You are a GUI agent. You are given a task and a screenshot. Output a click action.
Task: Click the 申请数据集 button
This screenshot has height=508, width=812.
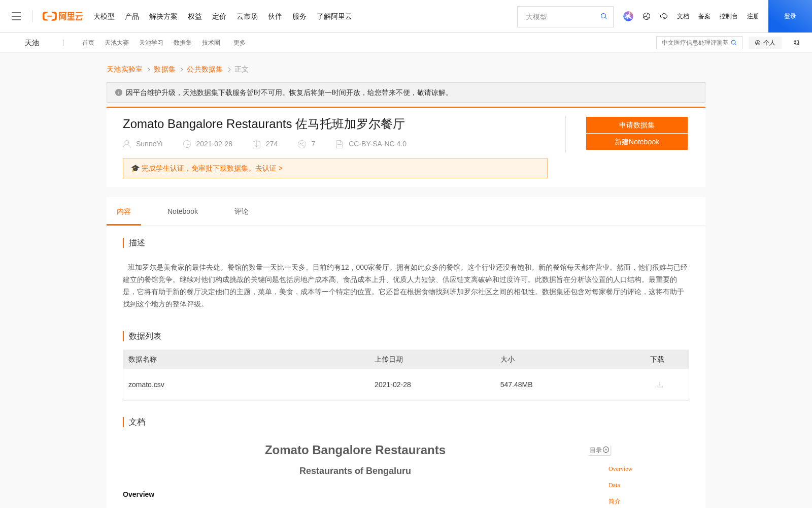tap(637, 125)
